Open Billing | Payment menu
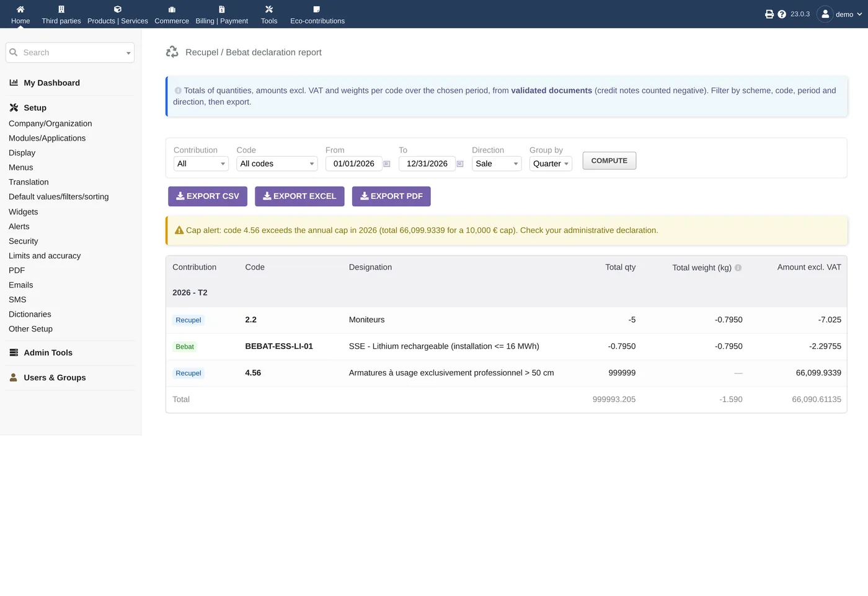This screenshot has height=596, width=868. coord(222,14)
